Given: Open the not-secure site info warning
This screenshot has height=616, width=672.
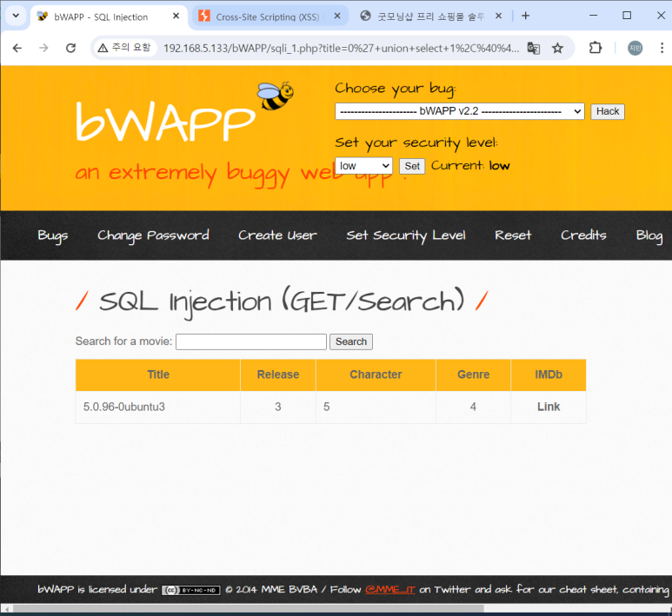Looking at the screenshot, I should point(124,48).
